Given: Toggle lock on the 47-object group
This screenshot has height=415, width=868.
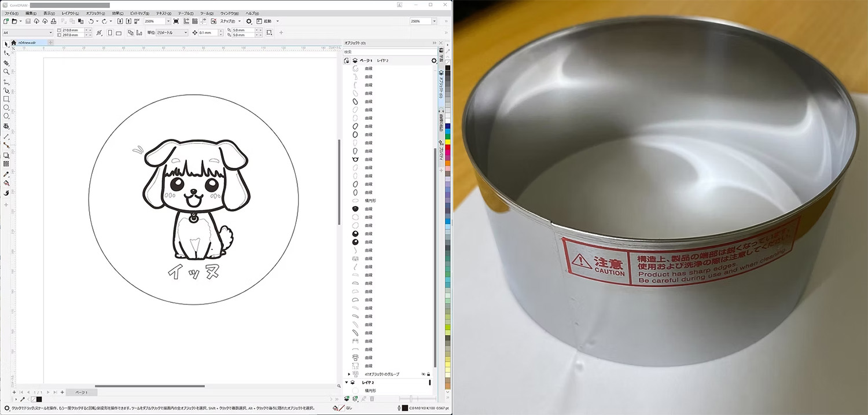Looking at the screenshot, I should (x=429, y=374).
